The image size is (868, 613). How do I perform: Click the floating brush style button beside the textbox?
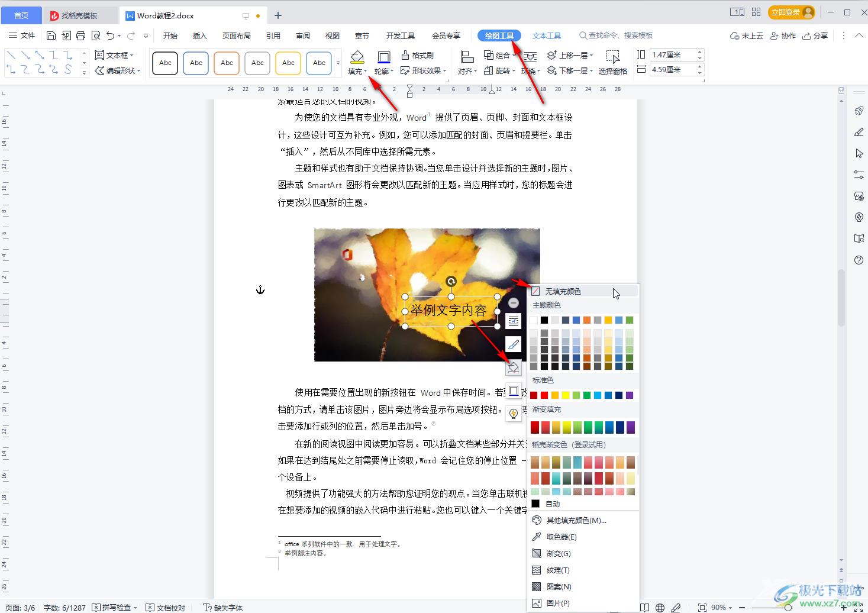click(x=514, y=344)
